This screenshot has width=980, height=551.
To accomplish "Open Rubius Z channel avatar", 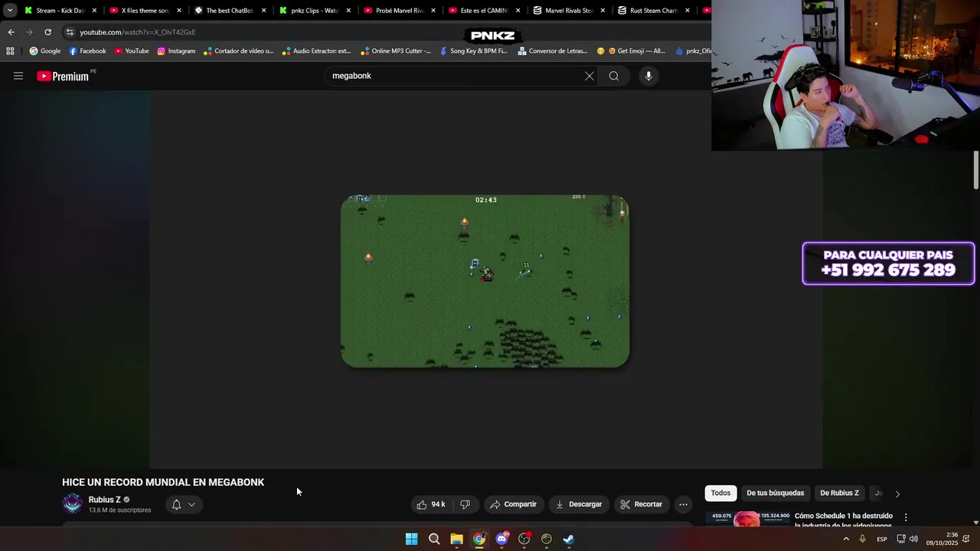I will tap(73, 504).
